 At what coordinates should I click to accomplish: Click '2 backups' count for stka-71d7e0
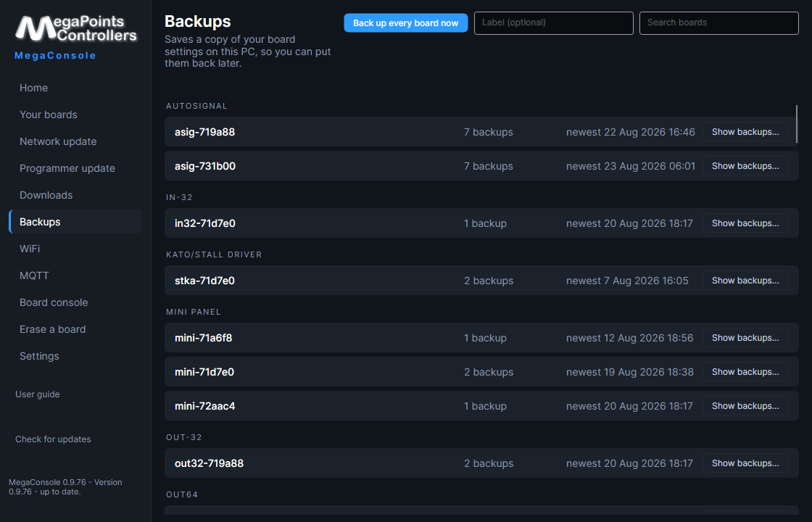pos(489,281)
